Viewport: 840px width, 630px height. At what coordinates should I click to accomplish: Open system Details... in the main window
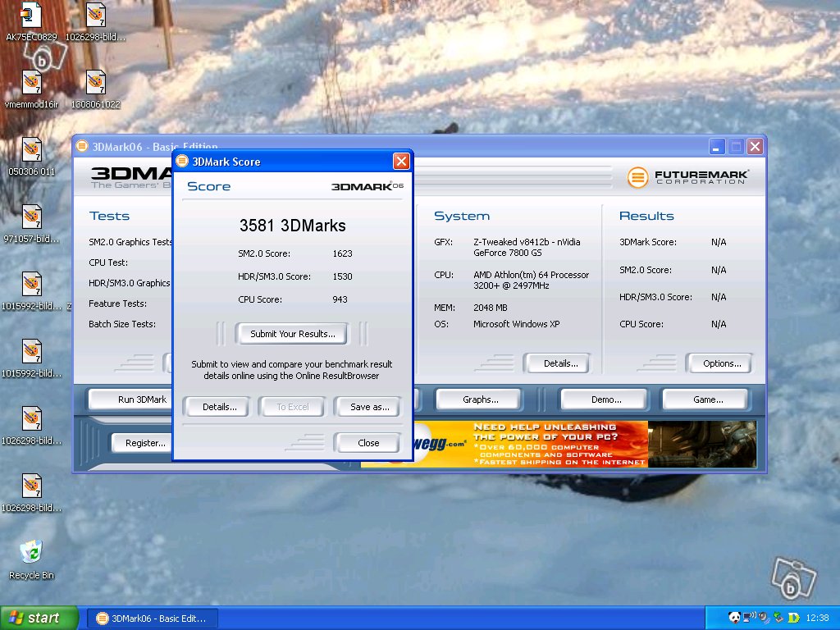pos(558,363)
